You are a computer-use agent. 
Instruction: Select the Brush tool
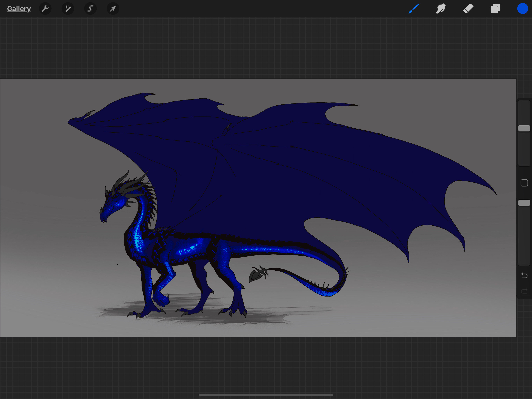click(414, 9)
